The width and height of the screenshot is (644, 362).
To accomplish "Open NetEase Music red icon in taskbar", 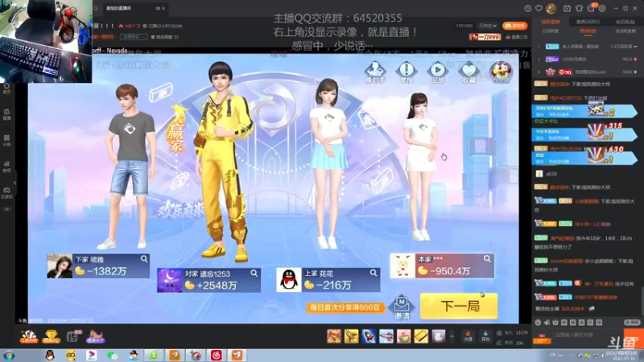I will [216, 356].
